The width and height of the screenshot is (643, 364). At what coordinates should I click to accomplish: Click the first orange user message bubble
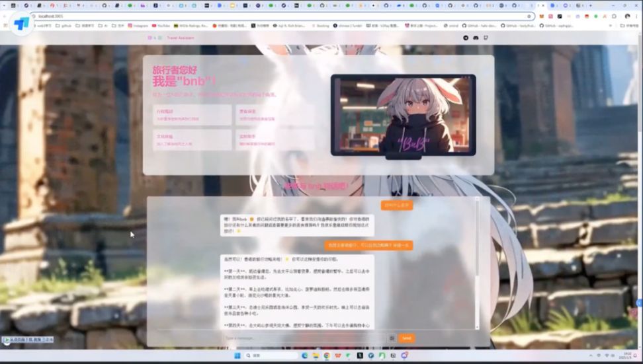point(396,205)
